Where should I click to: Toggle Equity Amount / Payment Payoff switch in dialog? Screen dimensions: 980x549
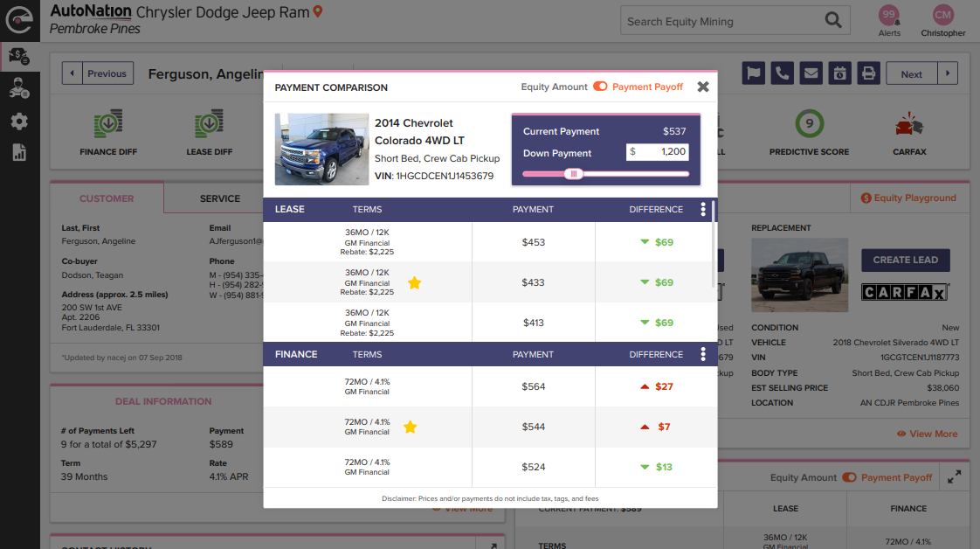pos(600,87)
